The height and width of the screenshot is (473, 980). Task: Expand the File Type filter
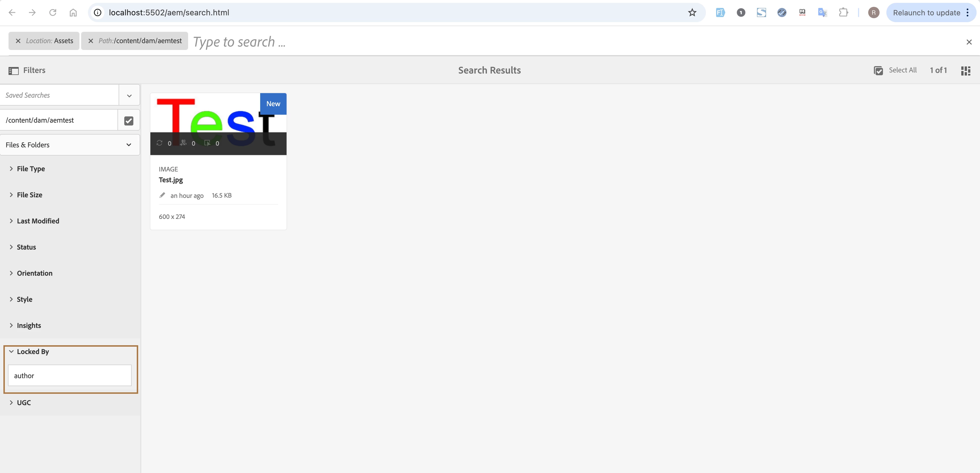pos(31,169)
